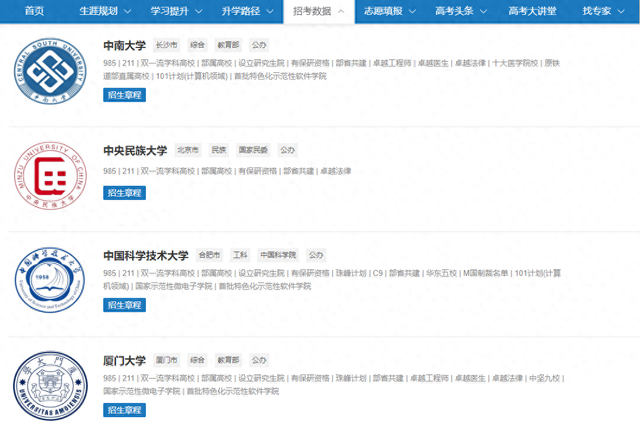Click the 北京市 tag of 中央民族大学
The image size is (640, 435).
click(188, 150)
